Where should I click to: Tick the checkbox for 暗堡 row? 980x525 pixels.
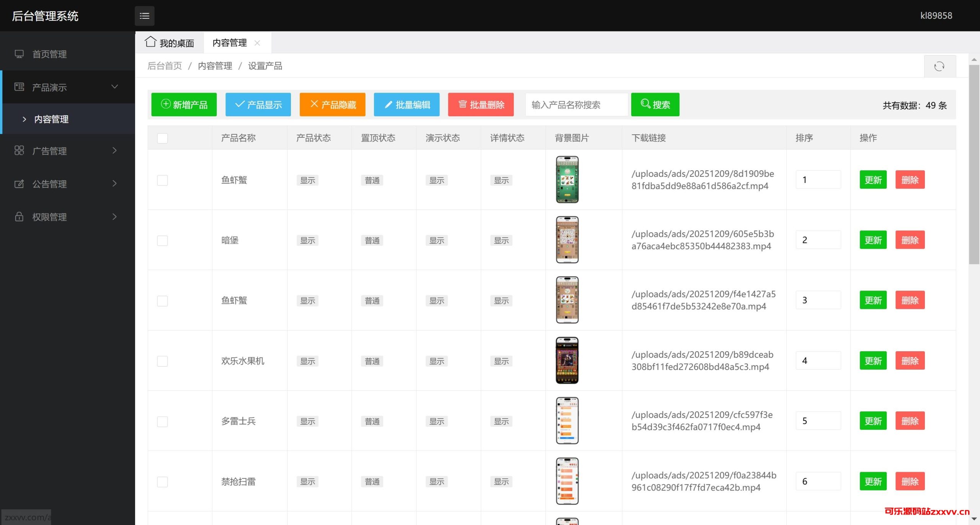[162, 240]
